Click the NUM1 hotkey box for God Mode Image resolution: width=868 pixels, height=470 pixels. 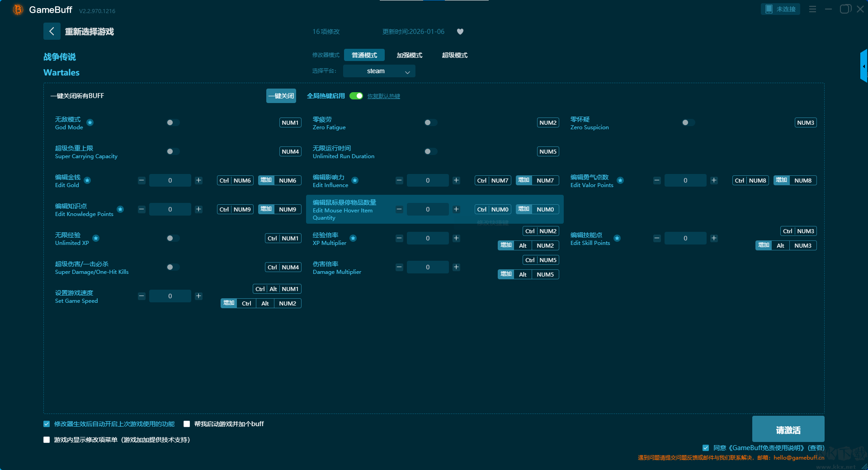[x=290, y=122]
